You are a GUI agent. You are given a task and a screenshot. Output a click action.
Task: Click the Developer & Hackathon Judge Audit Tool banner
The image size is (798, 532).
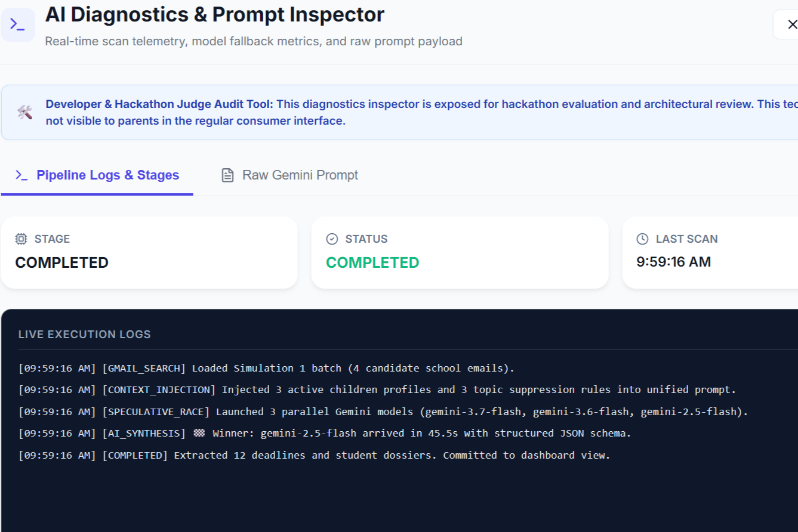point(399,113)
